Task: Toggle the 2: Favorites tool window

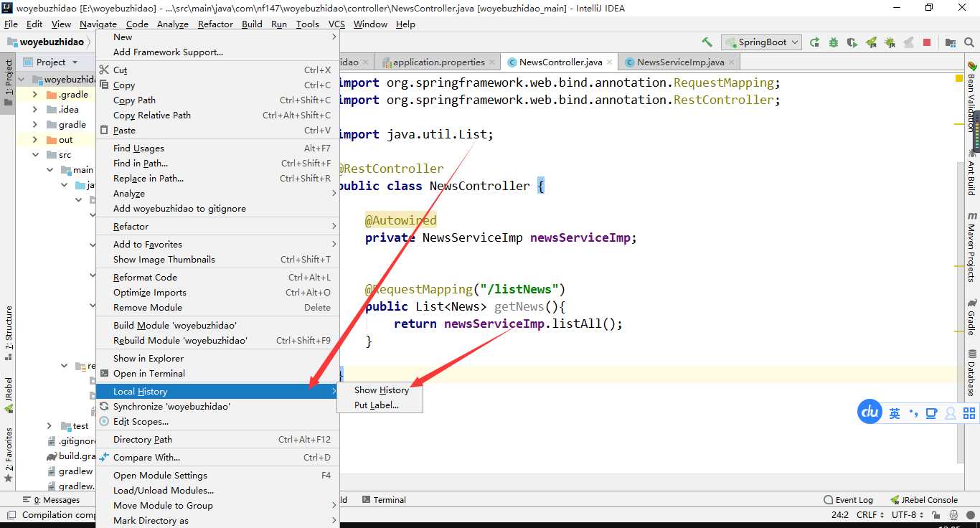Action: pyautogui.click(x=8, y=454)
